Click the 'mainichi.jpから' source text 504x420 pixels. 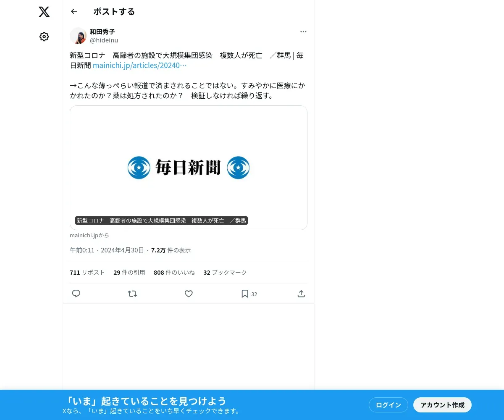[x=89, y=235]
